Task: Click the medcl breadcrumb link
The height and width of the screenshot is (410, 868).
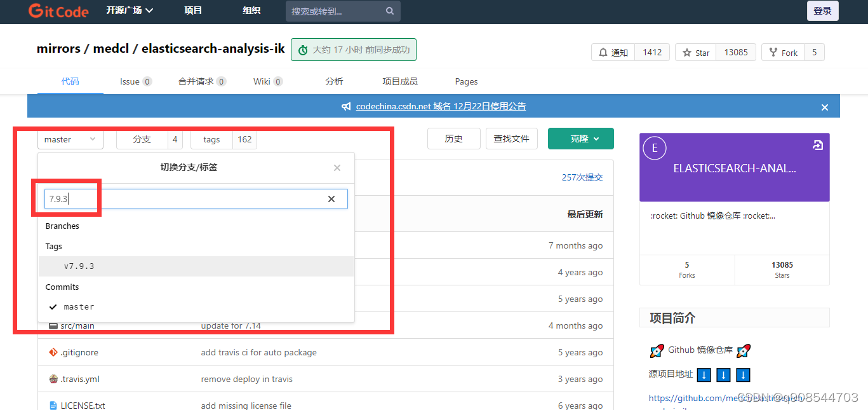Action: pyautogui.click(x=111, y=49)
